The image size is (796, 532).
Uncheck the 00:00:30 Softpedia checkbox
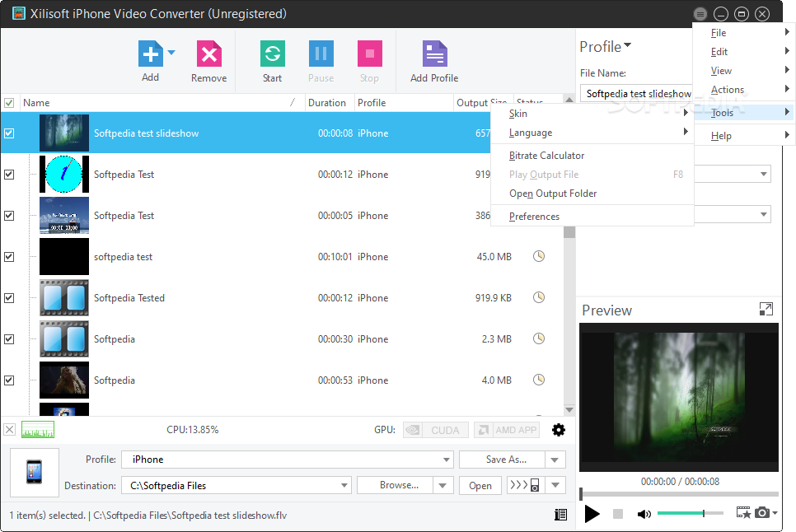9,338
